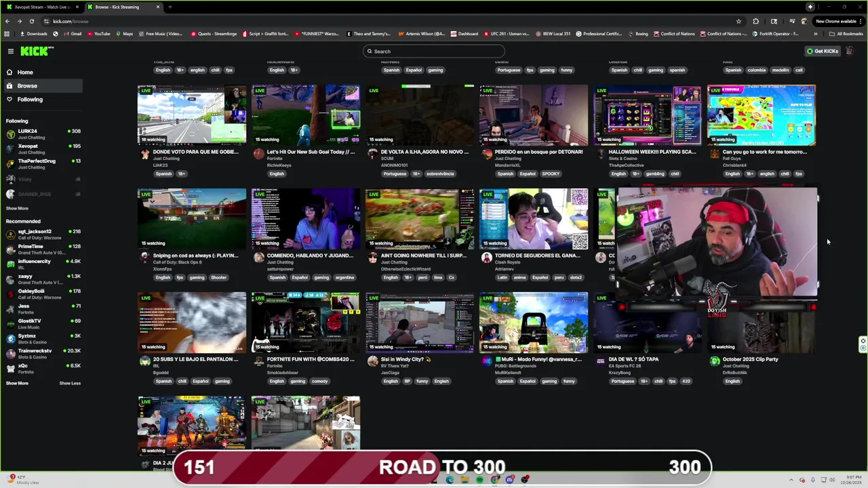Expand hidden bookmarks chevron
The height and width of the screenshot is (488, 868).
816,34
